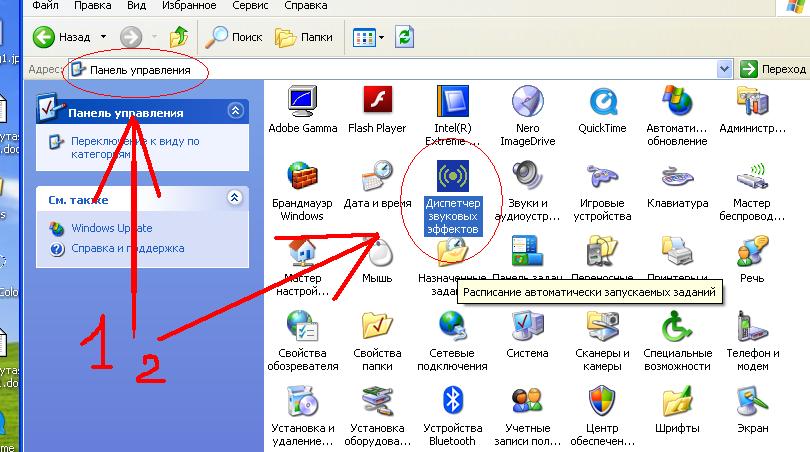Click the address bar field with Панель управления
This screenshot has height=452, width=810.
pos(400,69)
